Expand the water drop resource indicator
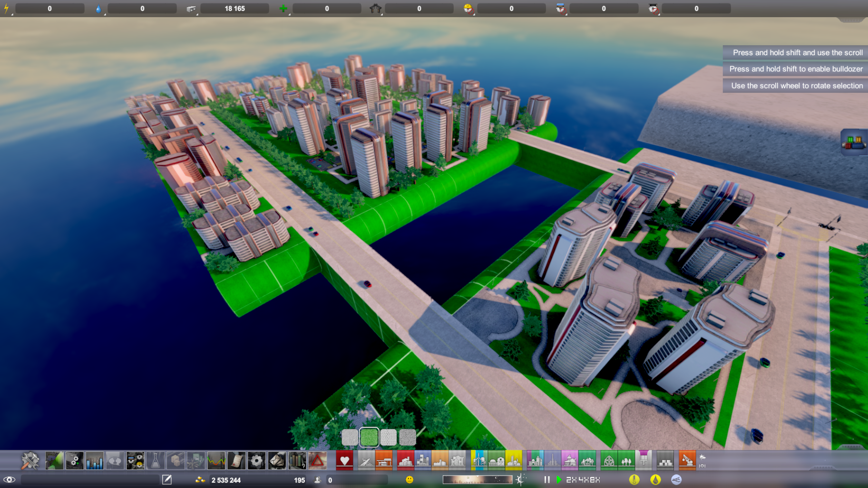Screen dimensions: 868x488 (x=98, y=9)
